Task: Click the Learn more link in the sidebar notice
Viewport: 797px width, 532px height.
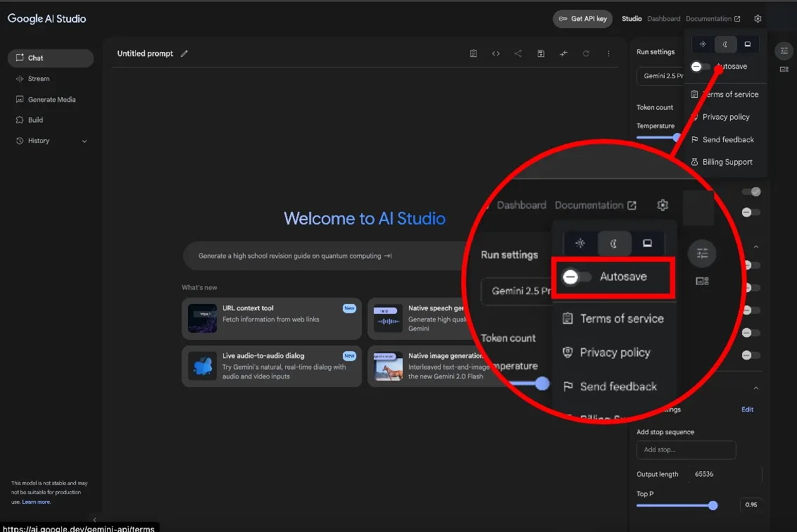Action: 36,502
